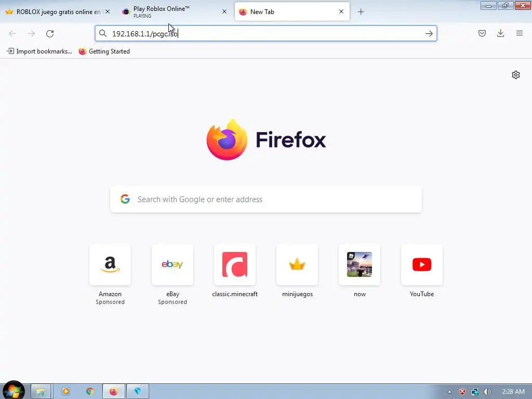
Task: Open the volume speaker tray icon
Action: click(x=487, y=392)
